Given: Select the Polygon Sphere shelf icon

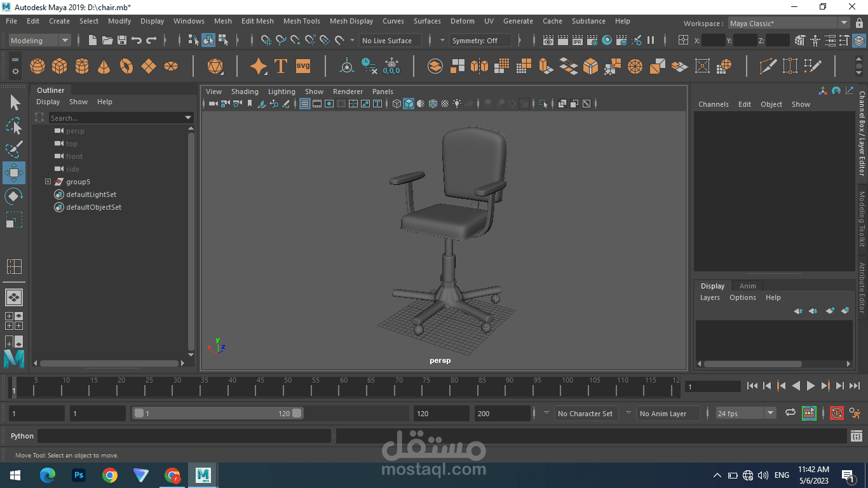Looking at the screenshot, I should [x=37, y=66].
